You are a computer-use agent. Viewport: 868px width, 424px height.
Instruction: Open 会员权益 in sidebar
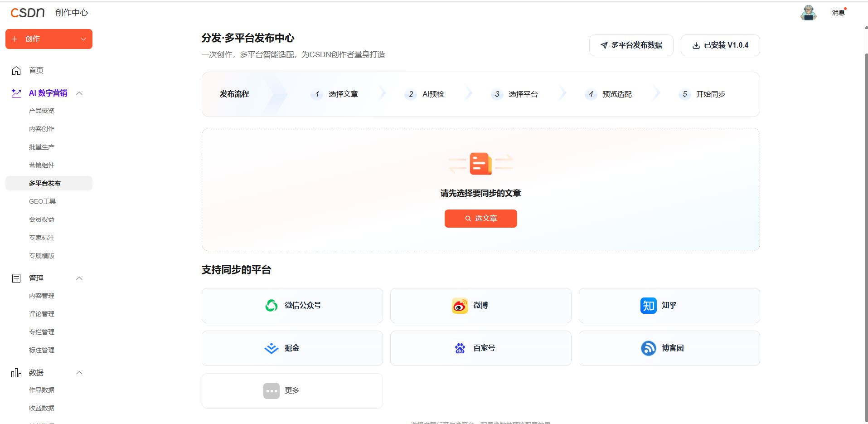click(42, 219)
